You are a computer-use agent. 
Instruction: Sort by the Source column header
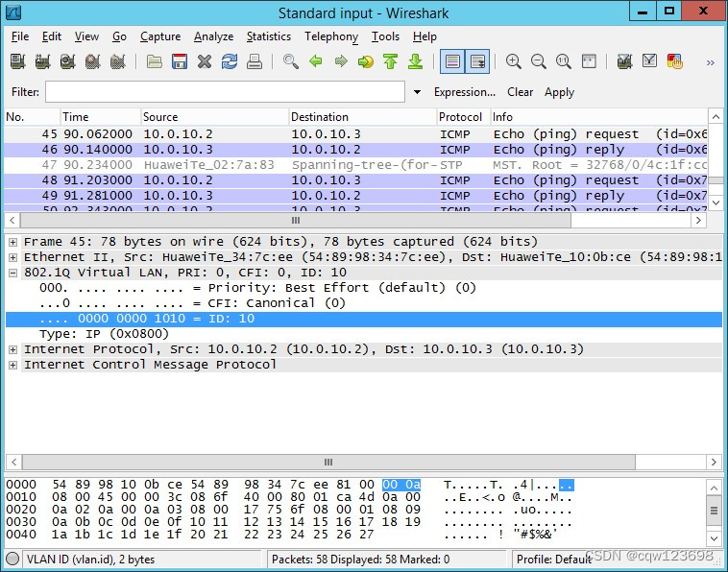214,117
